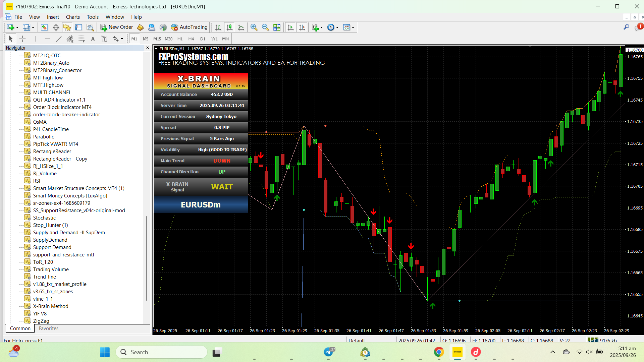Select X-Brain Method indicator in Navigator
Screen dimensions: 644x362
click(x=51, y=306)
